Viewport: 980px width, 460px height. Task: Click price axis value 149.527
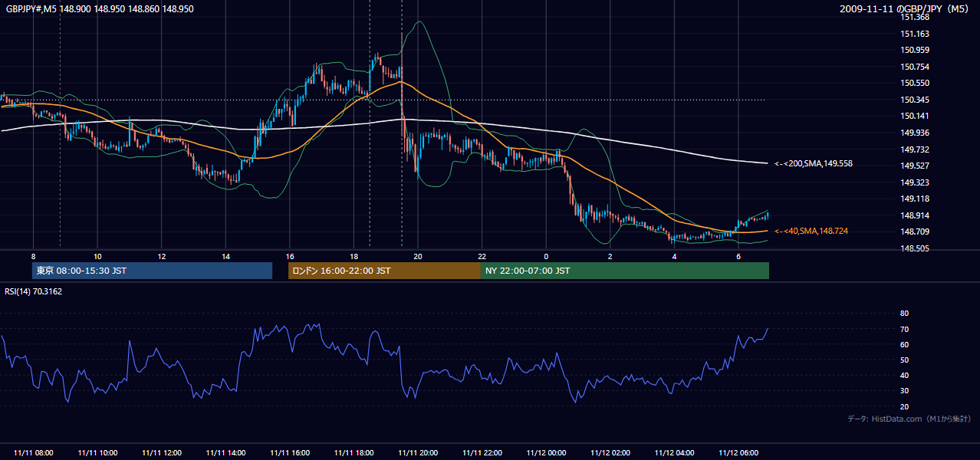(x=916, y=166)
